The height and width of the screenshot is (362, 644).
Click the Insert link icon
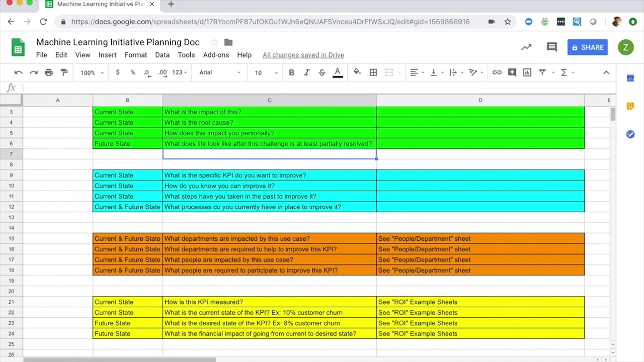pos(497,72)
